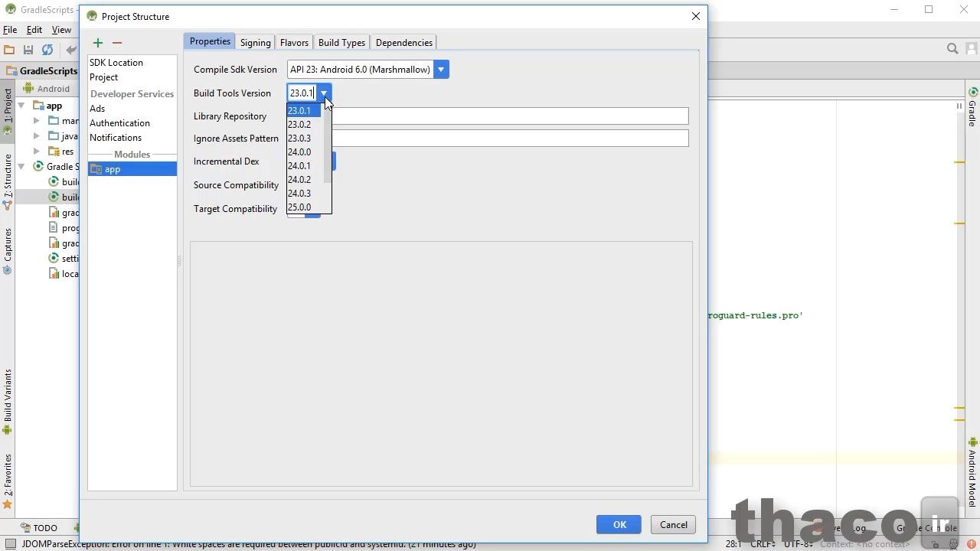Open the Compile Sdk Version dropdown arrow
The width and height of the screenshot is (980, 551).
441,70
